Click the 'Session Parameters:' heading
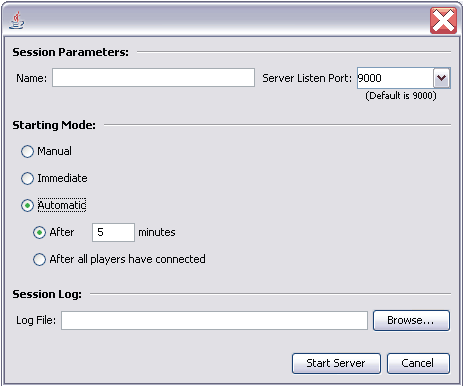This screenshot has height=386, width=463. point(70,52)
